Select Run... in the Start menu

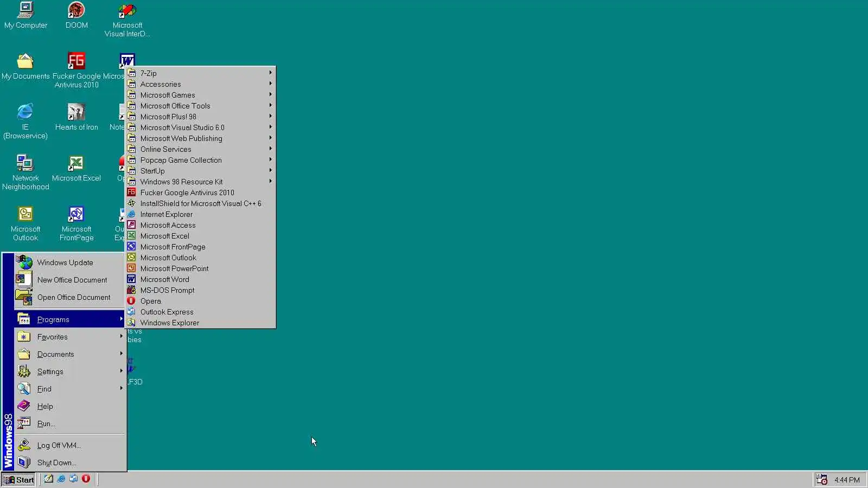pos(70,423)
